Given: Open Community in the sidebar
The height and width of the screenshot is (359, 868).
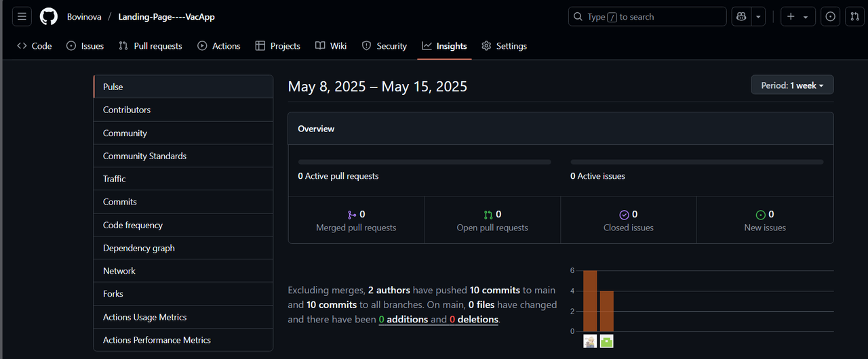Looking at the screenshot, I should click(183, 133).
